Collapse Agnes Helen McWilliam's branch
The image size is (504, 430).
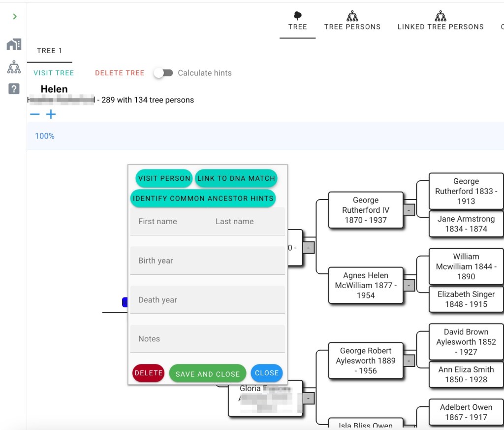pyautogui.click(x=409, y=285)
